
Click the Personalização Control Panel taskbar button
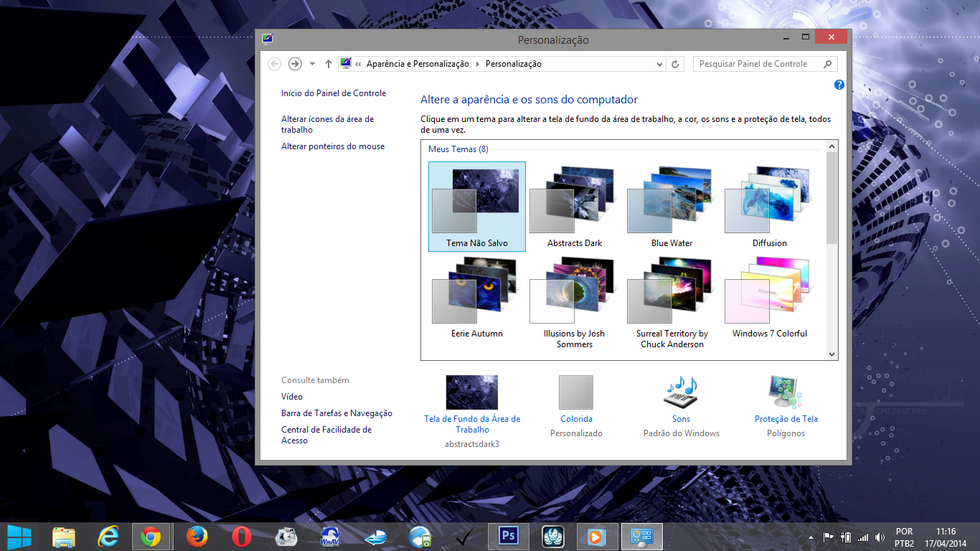[641, 536]
